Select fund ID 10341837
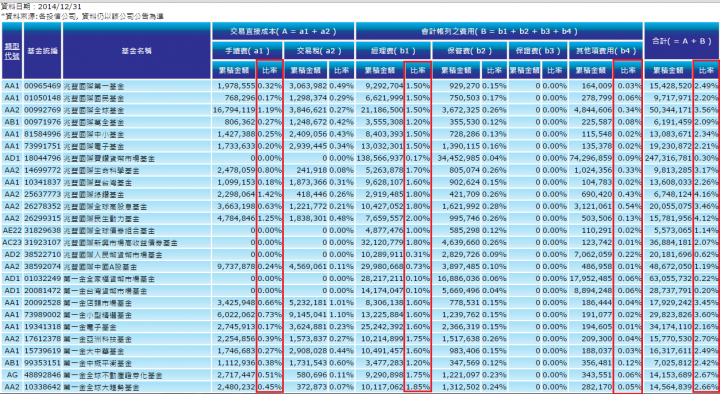The width and height of the screenshot is (720, 394). (42, 182)
